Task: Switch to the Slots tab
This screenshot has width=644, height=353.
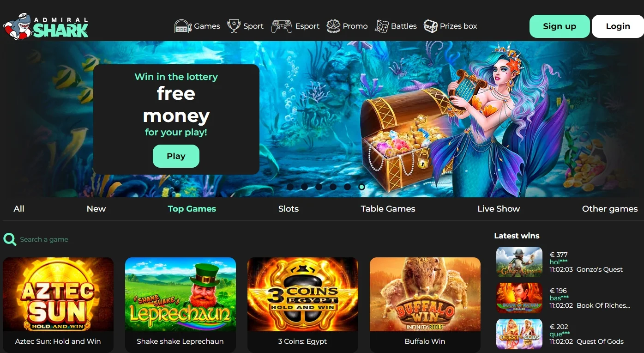Action: tap(289, 209)
